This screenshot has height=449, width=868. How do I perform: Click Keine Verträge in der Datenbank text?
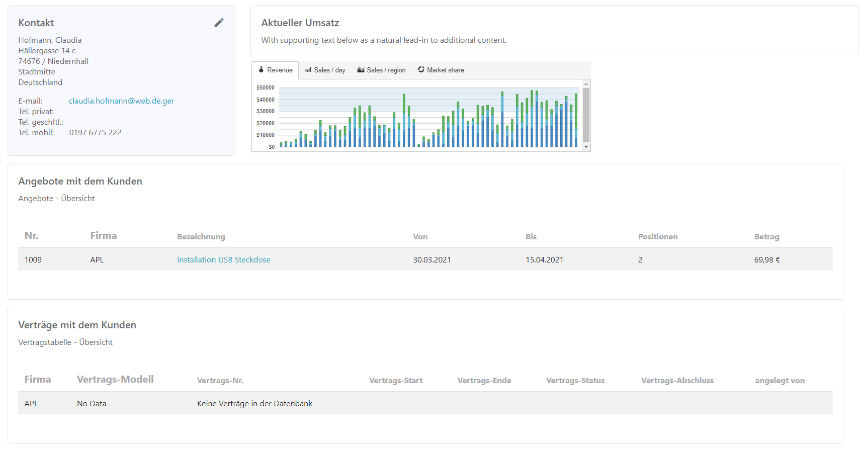pos(254,403)
